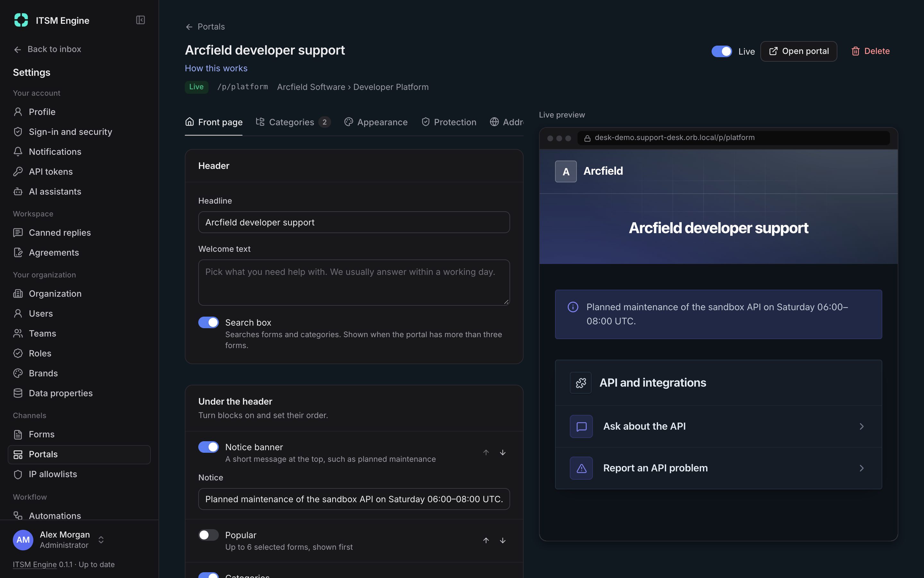Open the How this works link
Image resolution: width=924 pixels, height=578 pixels.
point(216,68)
